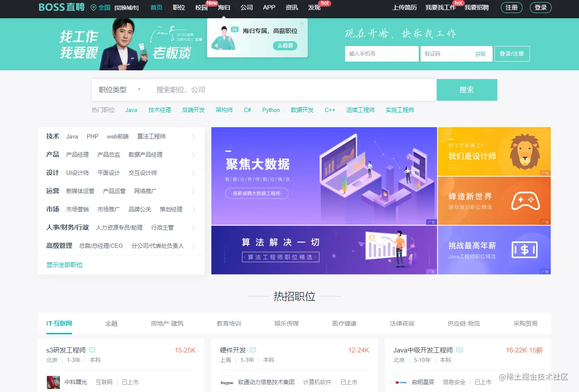
Task: Click web前端 in the 技术 row
Action: click(x=118, y=136)
